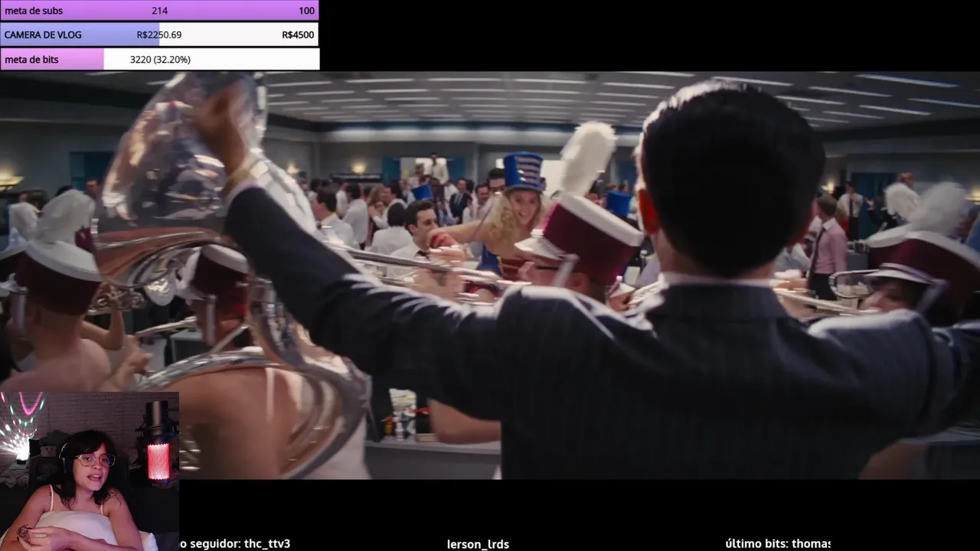Click the subs goal value 100
980x551 pixels.
306,11
